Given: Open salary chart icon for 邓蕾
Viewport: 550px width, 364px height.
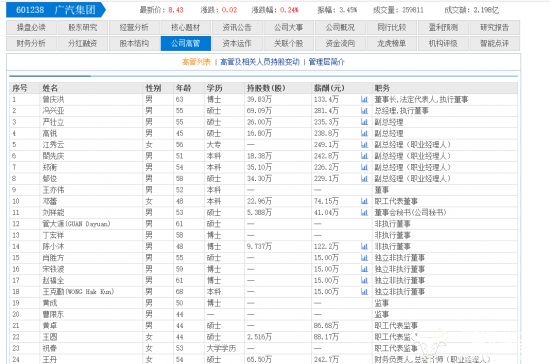Looking at the screenshot, I should pyautogui.click(x=364, y=201).
